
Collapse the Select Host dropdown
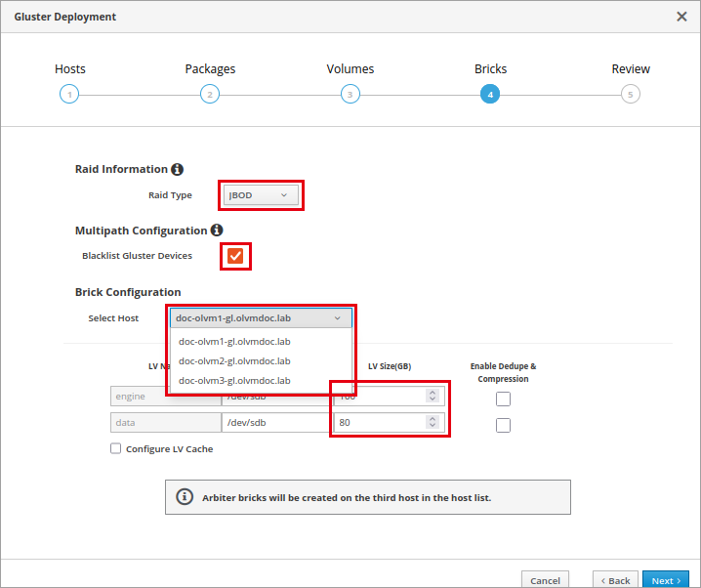pos(261,317)
